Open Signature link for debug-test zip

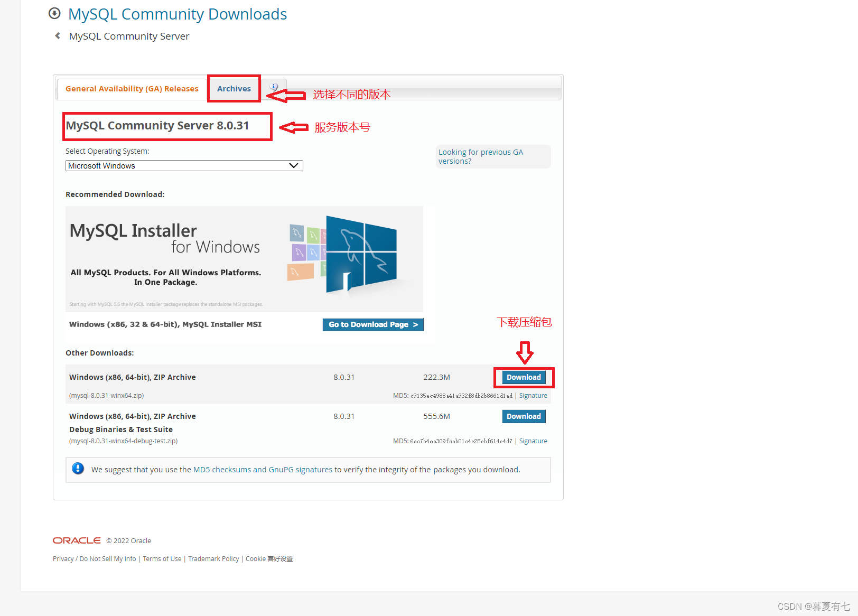(533, 441)
